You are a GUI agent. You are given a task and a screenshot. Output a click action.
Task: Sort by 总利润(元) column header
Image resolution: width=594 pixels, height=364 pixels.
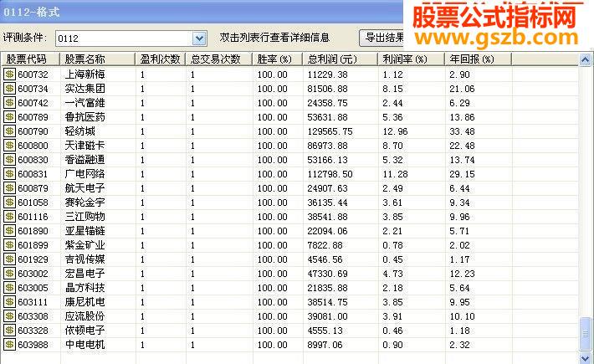coord(341,59)
